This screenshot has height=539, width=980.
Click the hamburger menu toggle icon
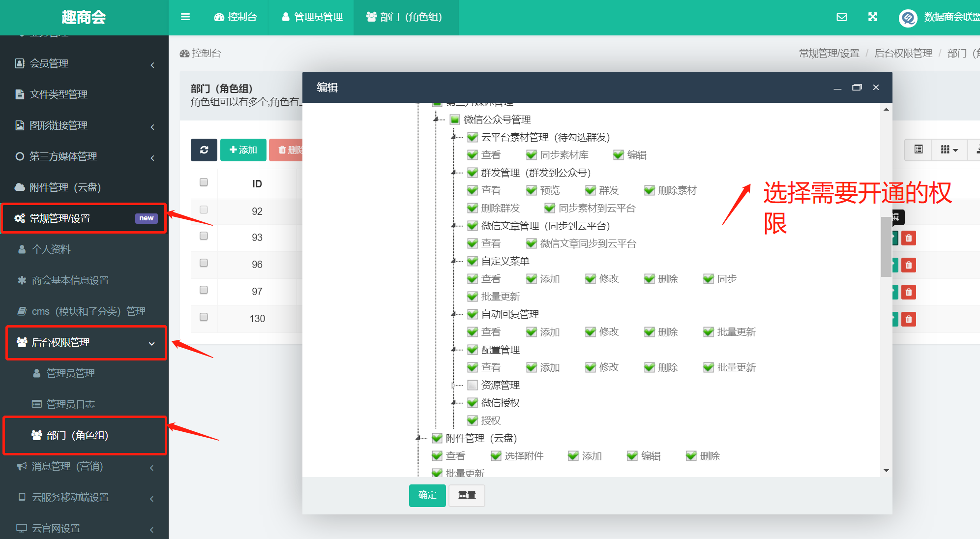[185, 17]
